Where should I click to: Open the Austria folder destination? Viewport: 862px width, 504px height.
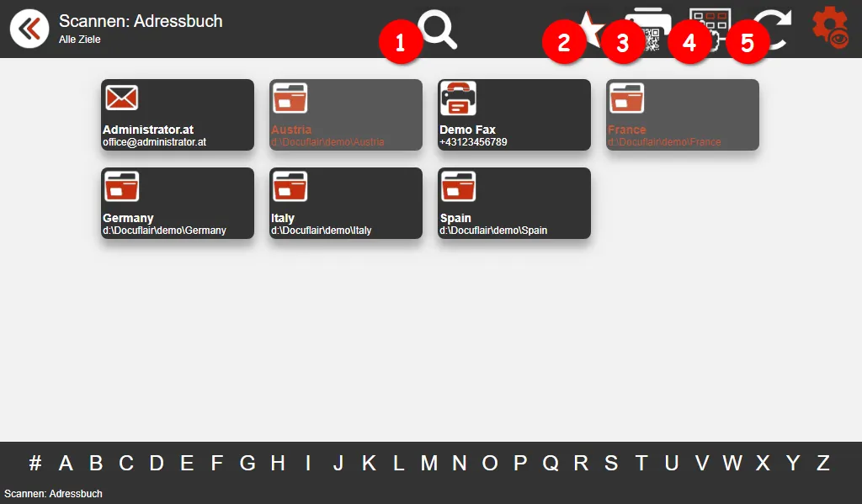click(345, 114)
